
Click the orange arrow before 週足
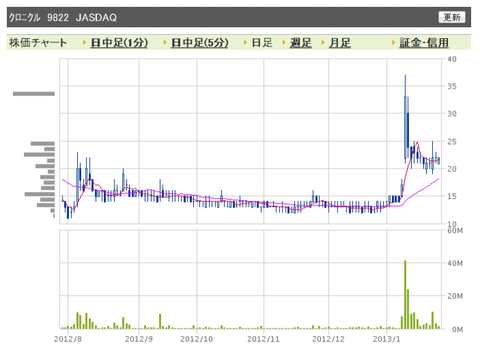(x=284, y=43)
